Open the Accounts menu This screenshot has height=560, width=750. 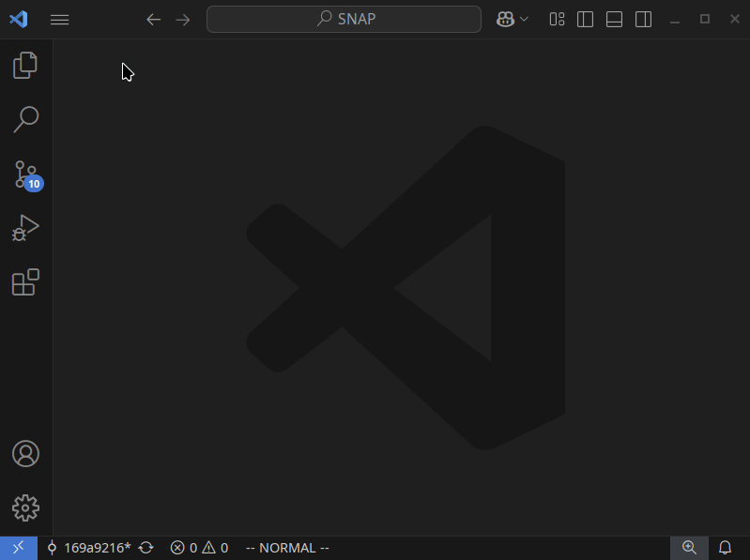pos(25,453)
